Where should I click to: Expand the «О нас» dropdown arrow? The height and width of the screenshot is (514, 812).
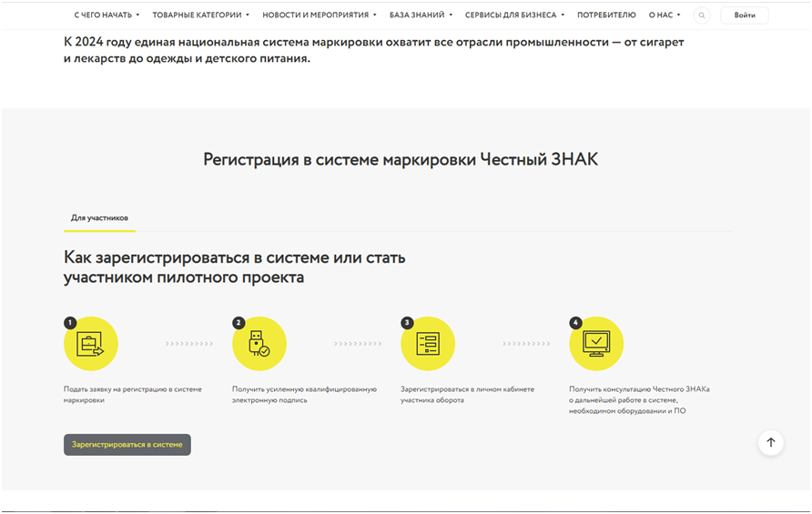[679, 15]
